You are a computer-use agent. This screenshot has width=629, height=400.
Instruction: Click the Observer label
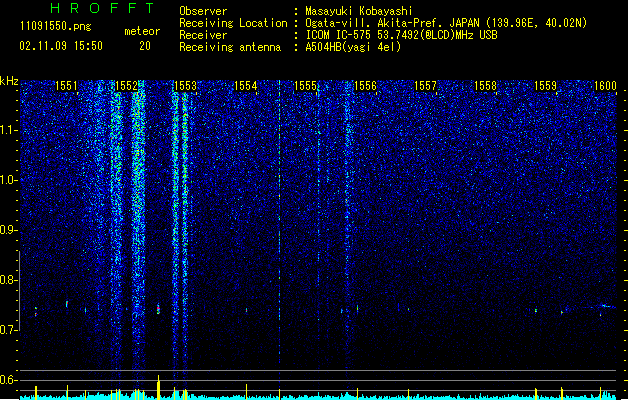pyautogui.click(x=203, y=11)
